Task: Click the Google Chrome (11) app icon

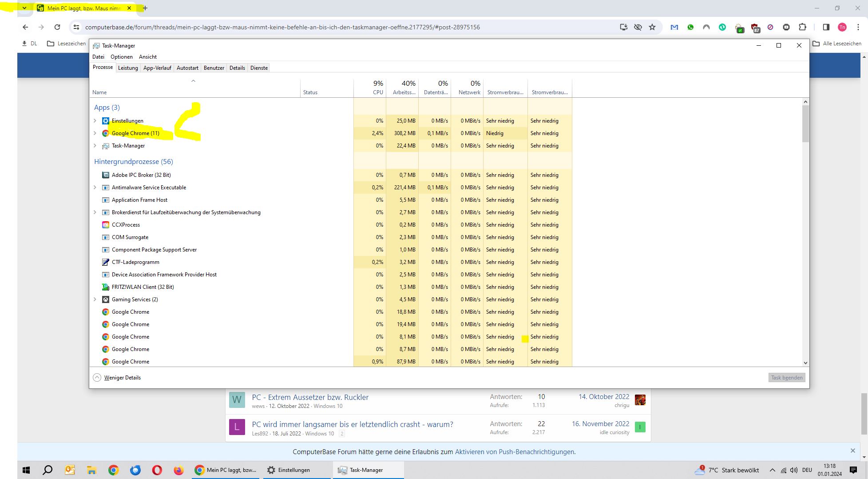Action: [x=106, y=133]
